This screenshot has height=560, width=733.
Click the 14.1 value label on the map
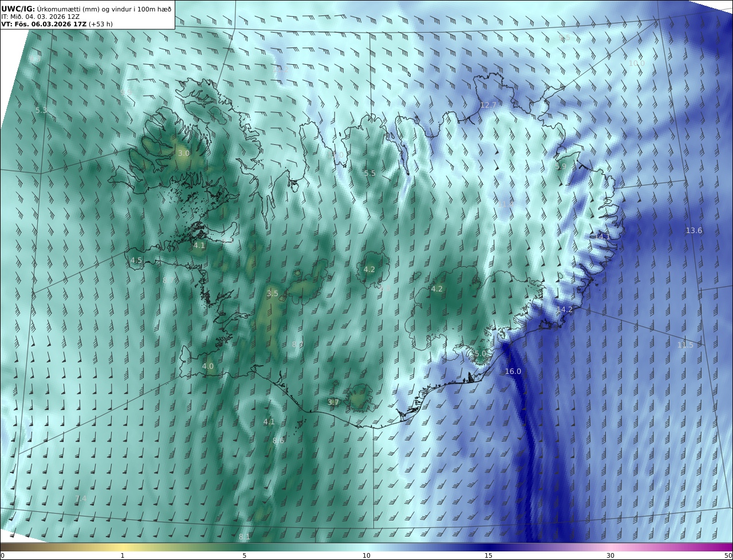point(602,236)
